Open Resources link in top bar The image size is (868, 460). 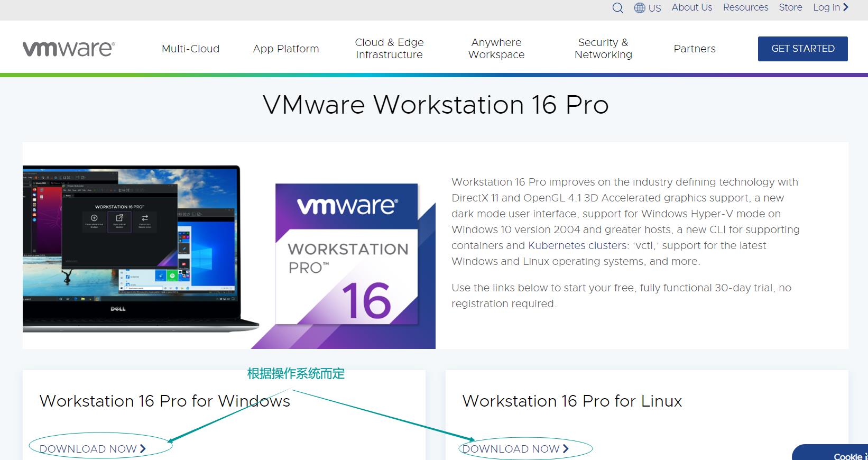coord(745,7)
